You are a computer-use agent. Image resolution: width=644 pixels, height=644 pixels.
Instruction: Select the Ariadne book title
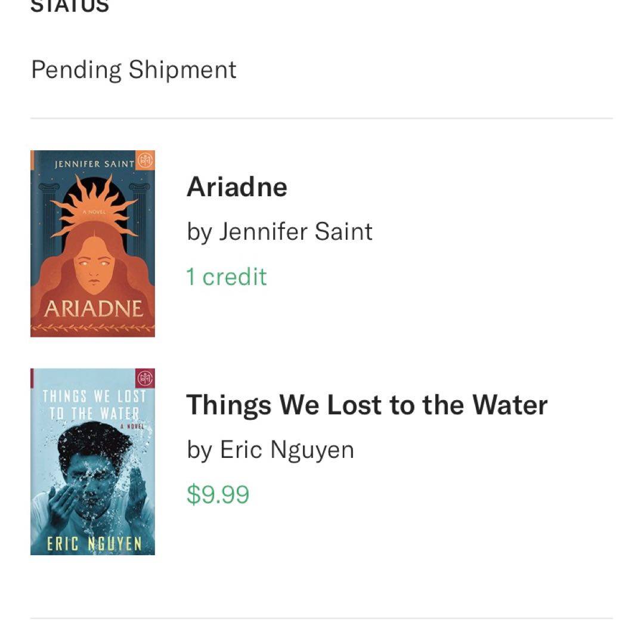coord(237,187)
